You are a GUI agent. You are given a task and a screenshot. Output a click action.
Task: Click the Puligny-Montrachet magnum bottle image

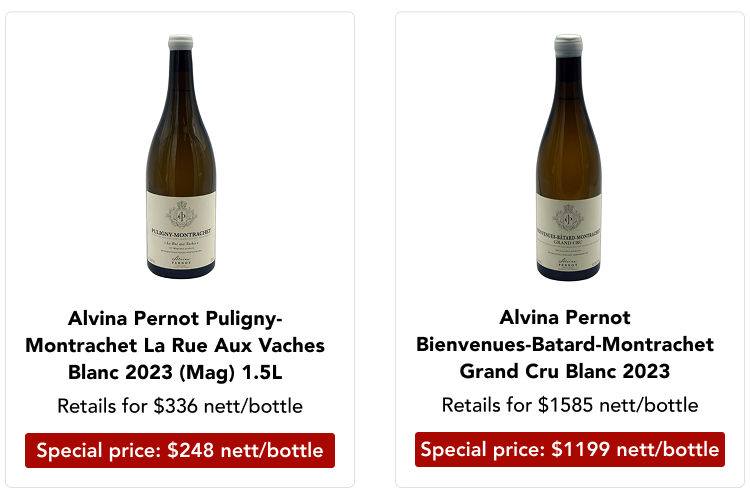[180, 160]
